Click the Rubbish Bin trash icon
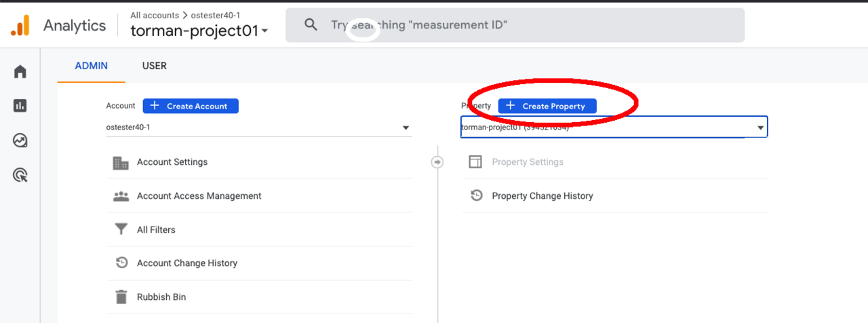Image resolution: width=868 pixels, height=323 pixels. pos(121,297)
